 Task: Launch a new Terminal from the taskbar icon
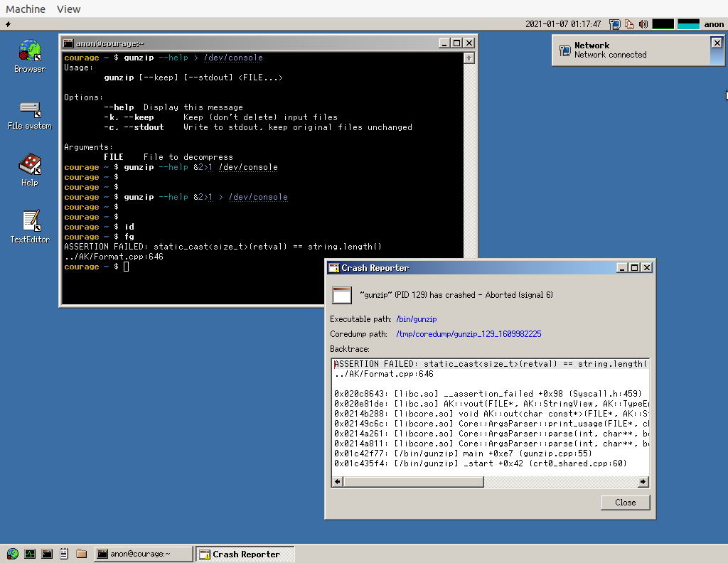point(47,554)
